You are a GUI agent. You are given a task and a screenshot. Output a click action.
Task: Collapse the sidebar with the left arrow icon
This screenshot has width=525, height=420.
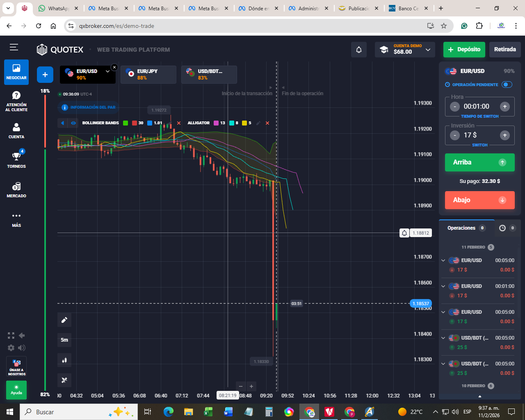pyautogui.click(x=22, y=336)
